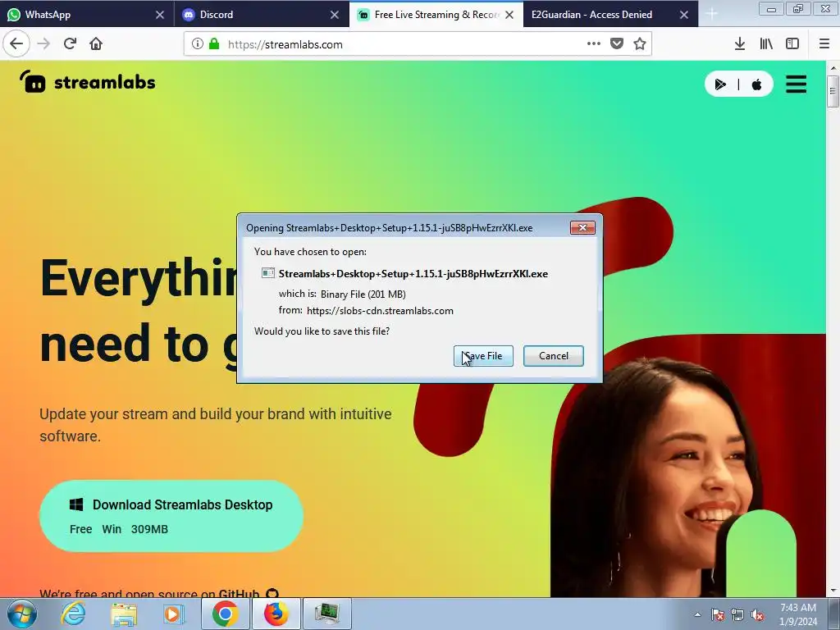Click the Firefox back arrow button
Screen dimensions: 840x630
tap(16, 44)
